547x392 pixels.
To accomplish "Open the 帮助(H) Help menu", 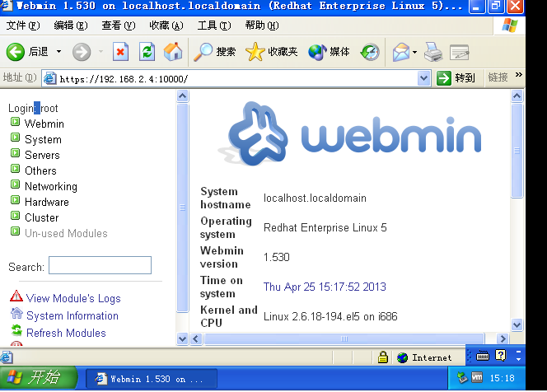I will pos(262,26).
